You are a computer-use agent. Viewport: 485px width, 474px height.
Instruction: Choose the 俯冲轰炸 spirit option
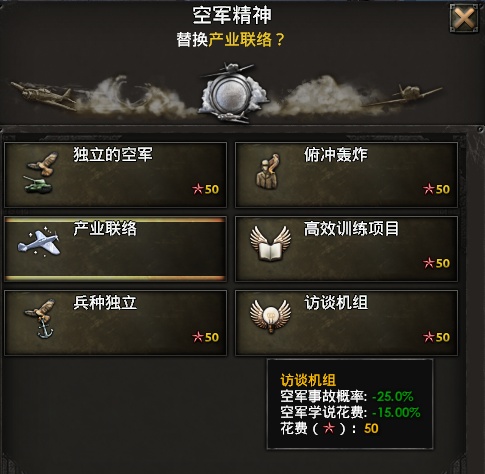(x=346, y=175)
